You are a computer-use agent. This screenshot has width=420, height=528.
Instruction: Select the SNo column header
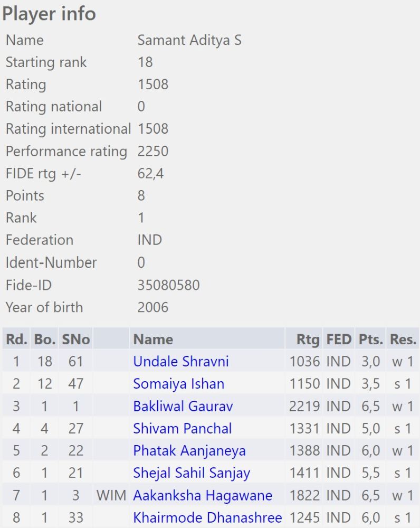pyautogui.click(x=76, y=339)
